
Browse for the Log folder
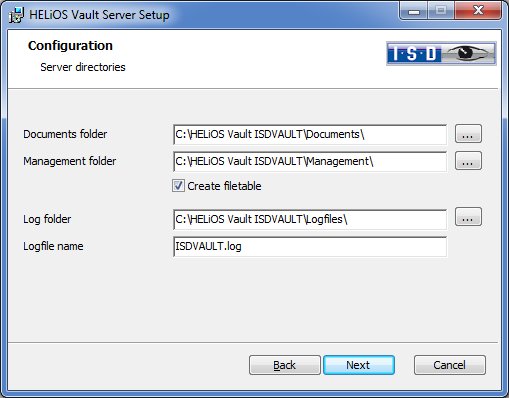[x=468, y=217]
